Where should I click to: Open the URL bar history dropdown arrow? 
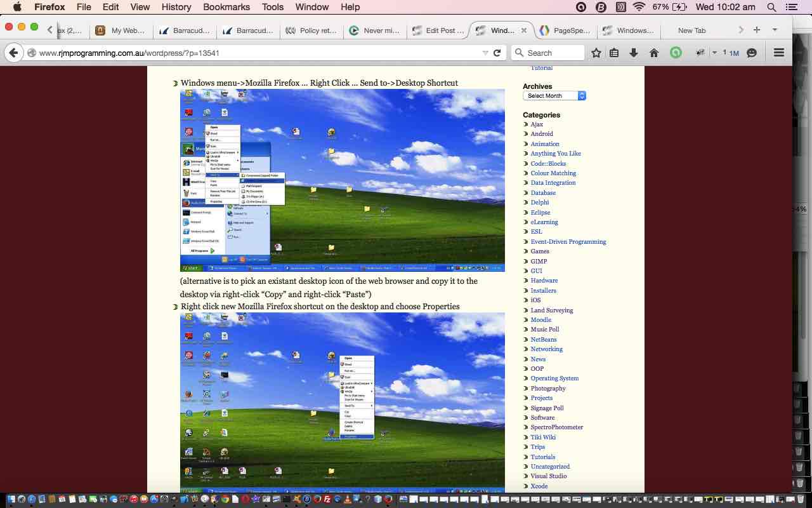(485, 53)
